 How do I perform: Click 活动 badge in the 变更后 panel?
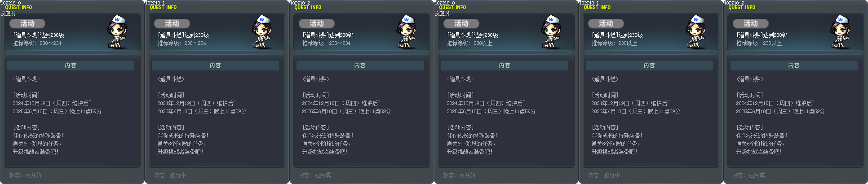pyautogui.click(x=461, y=23)
